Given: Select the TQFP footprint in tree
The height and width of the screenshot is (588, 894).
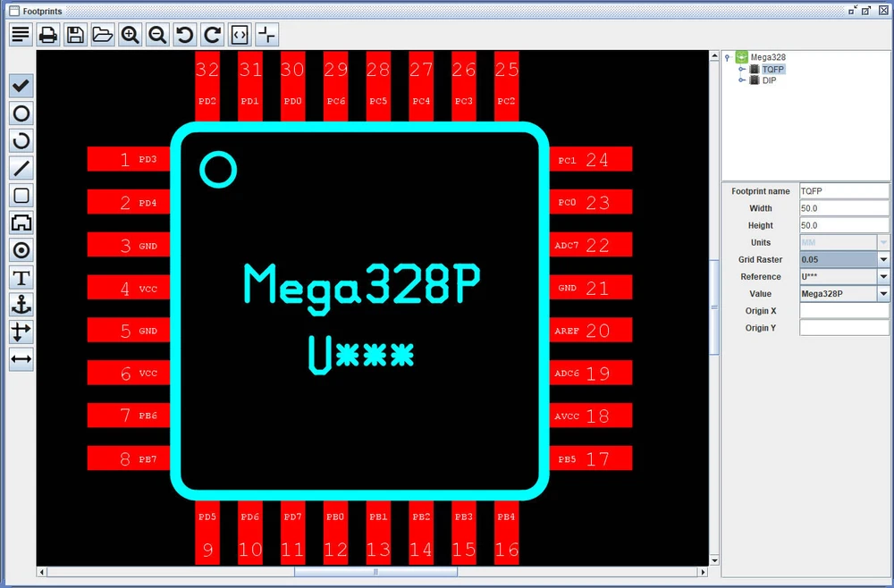Looking at the screenshot, I should pos(773,69).
